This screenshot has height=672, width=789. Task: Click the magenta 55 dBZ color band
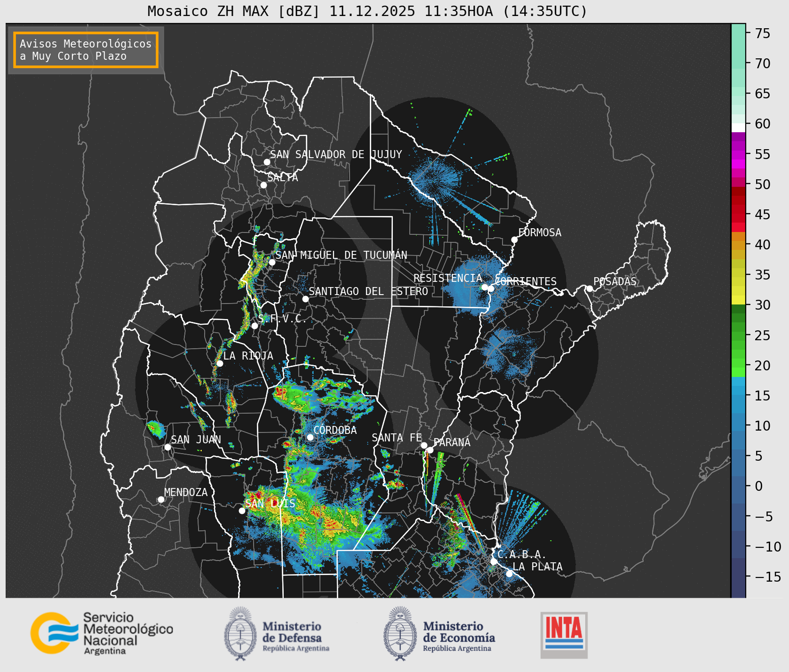[x=738, y=154]
